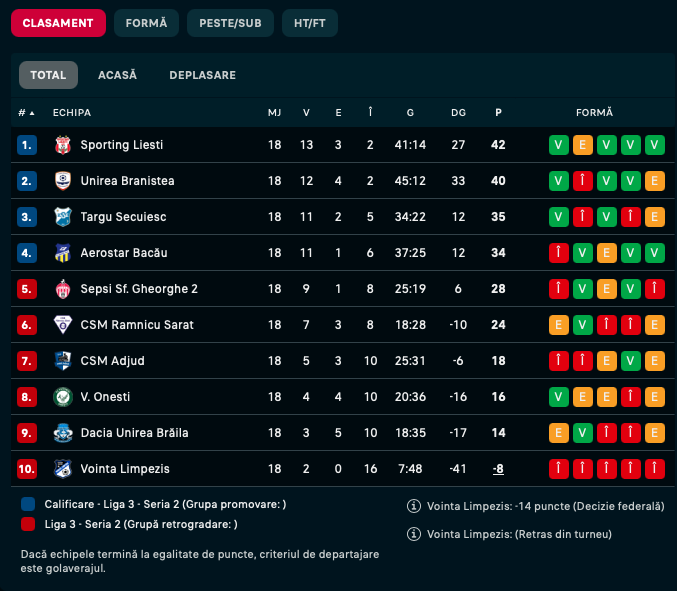The height and width of the screenshot is (591, 677).
Task: Switch to the FORMĂ tab
Action: pos(146,23)
